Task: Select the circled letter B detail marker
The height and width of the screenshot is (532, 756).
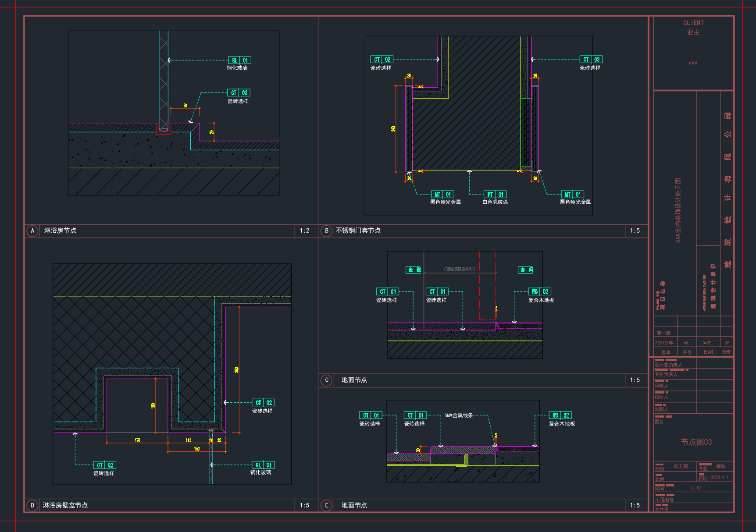Action: [x=327, y=231]
